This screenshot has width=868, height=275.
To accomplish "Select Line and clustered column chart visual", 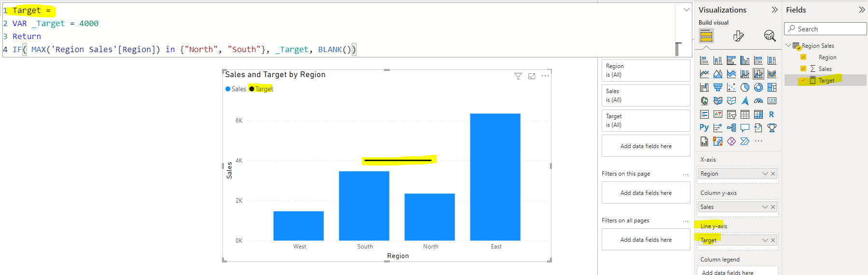I will (758, 74).
